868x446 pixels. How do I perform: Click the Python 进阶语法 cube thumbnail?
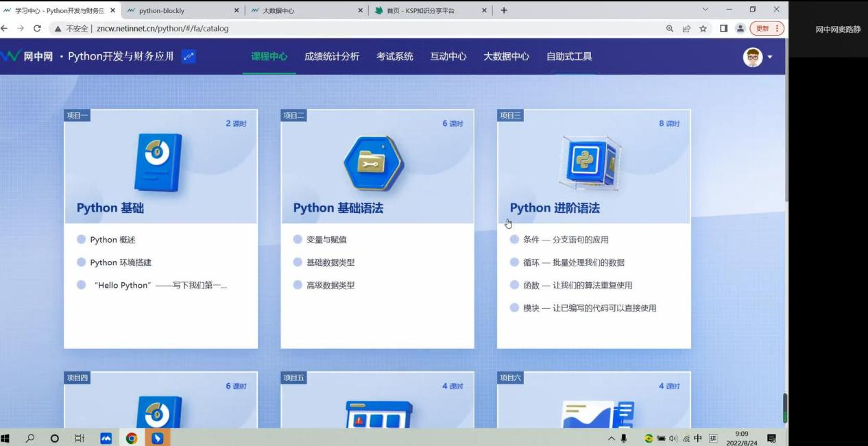pos(590,162)
